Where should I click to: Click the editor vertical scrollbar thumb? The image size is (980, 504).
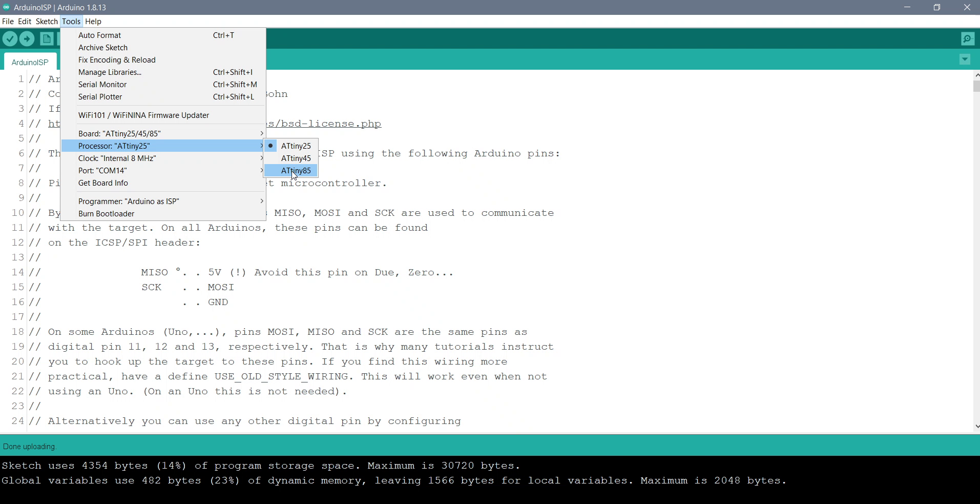click(976, 86)
